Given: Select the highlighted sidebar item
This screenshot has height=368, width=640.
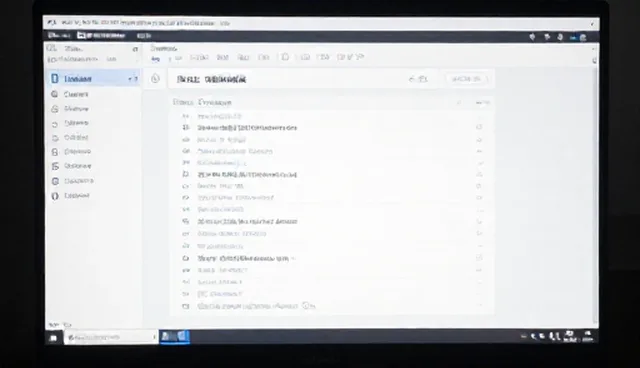Looking at the screenshot, I should point(93,78).
